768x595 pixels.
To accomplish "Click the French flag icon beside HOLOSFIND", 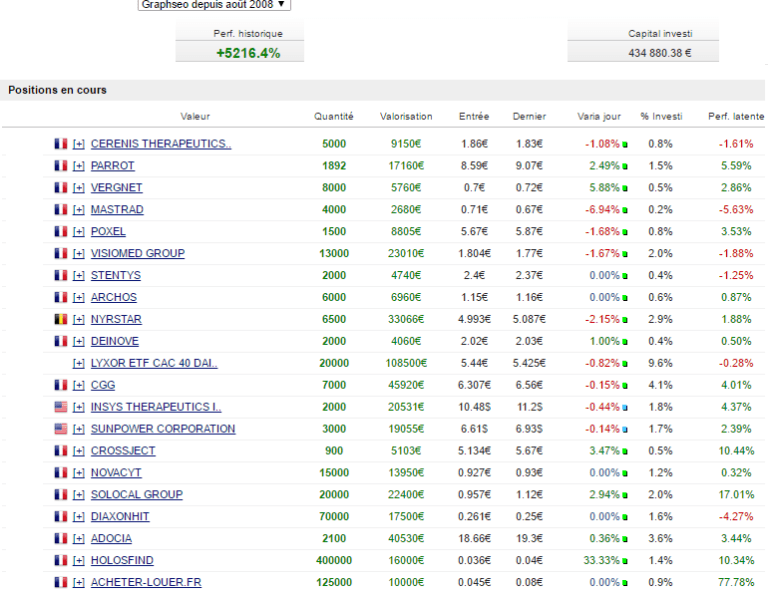I will coord(61,561).
